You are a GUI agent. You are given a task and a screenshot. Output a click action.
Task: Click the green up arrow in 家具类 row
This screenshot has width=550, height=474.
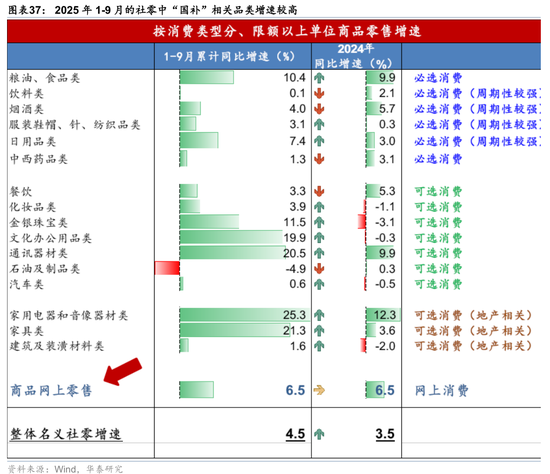pyautogui.click(x=319, y=331)
